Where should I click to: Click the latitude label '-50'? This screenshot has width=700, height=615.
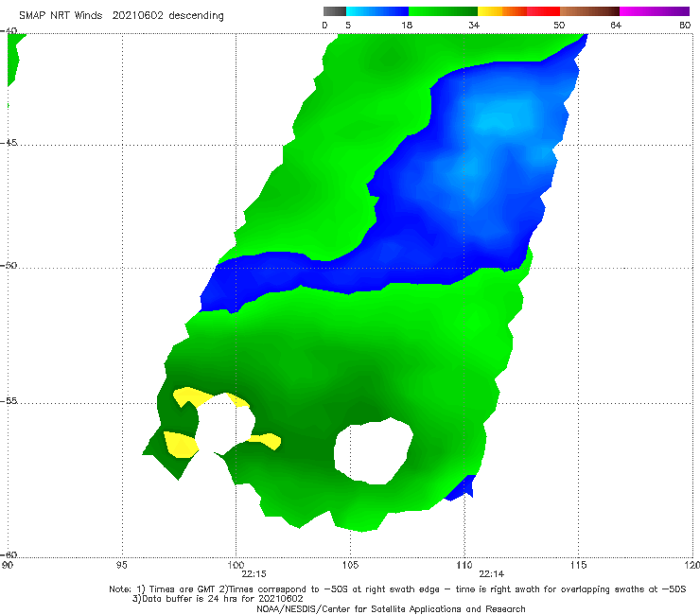pos(9,265)
